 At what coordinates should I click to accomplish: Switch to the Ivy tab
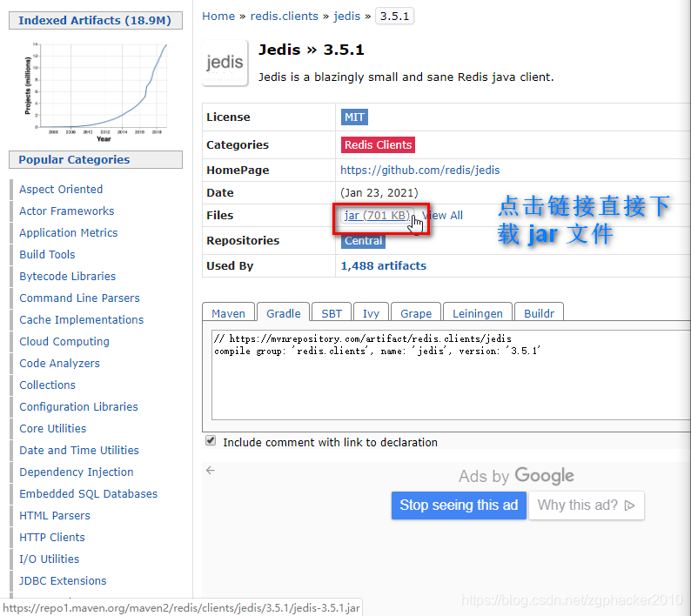(x=371, y=313)
